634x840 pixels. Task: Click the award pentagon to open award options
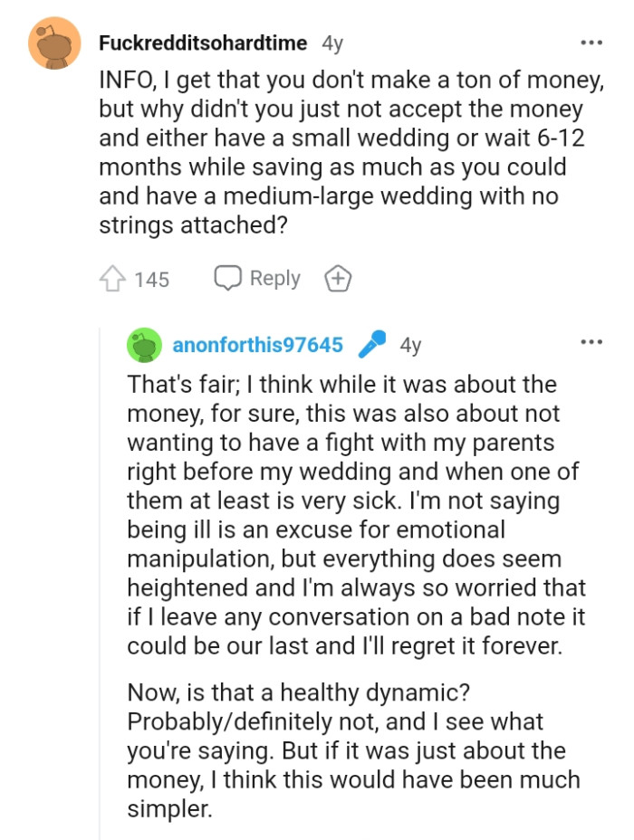point(337,278)
